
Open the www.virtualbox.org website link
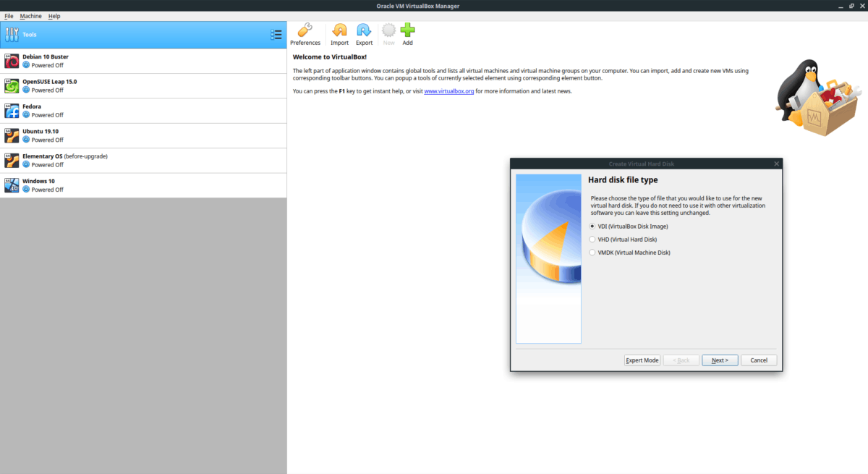click(x=448, y=91)
